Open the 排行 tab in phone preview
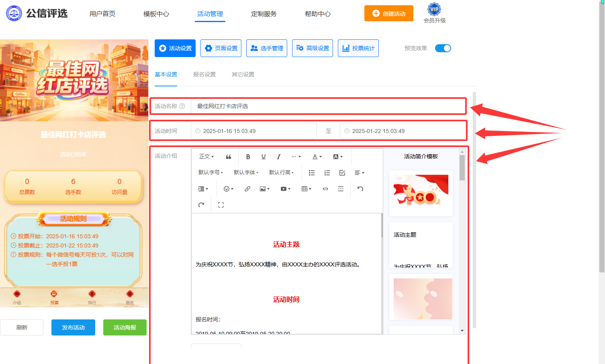 [x=92, y=297]
